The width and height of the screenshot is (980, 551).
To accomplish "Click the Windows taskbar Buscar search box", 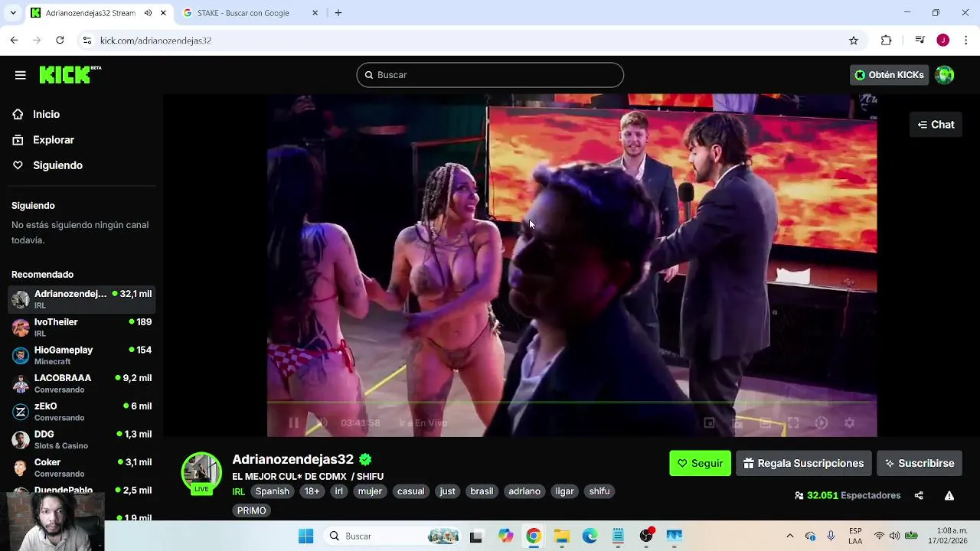I will (x=394, y=536).
